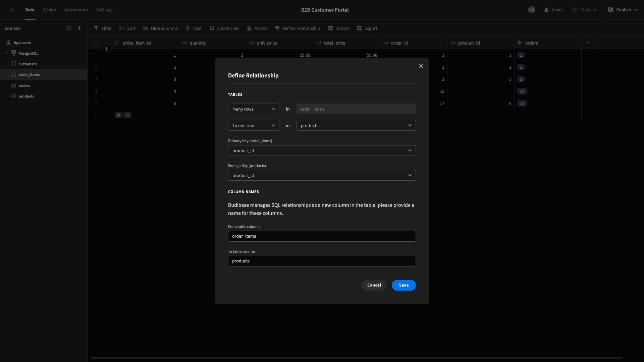The image size is (644, 362).
Task: Click the unit_price cell 29.99
Action: pyautogui.click(x=280, y=55)
